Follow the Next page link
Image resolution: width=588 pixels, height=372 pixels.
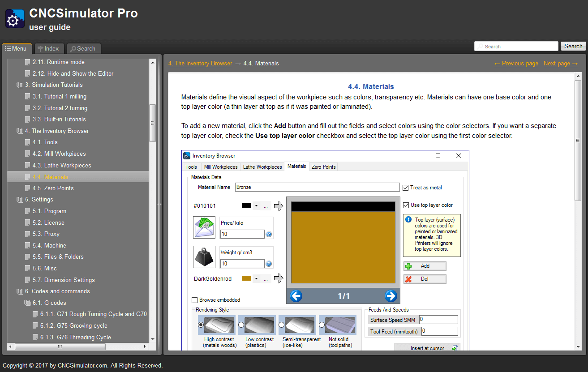click(x=561, y=64)
